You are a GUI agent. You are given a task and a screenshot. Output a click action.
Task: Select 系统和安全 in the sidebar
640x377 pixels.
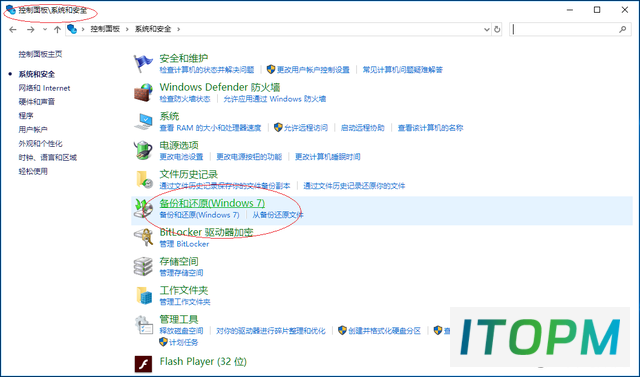tap(37, 74)
